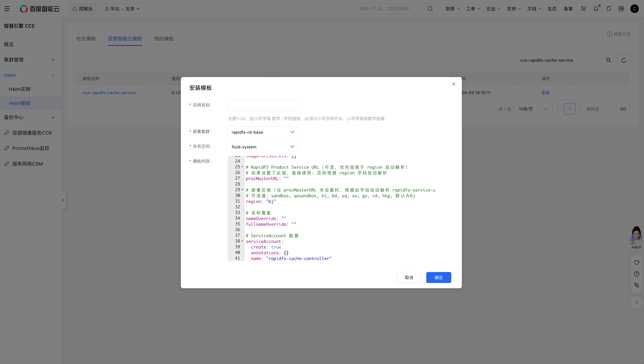Open the 财务 menu

click(x=453, y=9)
